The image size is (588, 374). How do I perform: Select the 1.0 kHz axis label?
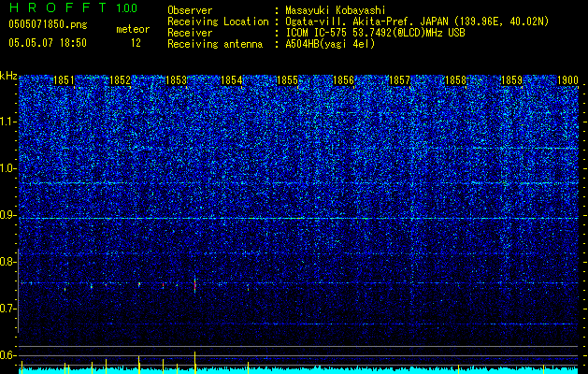pyautogui.click(x=7, y=168)
